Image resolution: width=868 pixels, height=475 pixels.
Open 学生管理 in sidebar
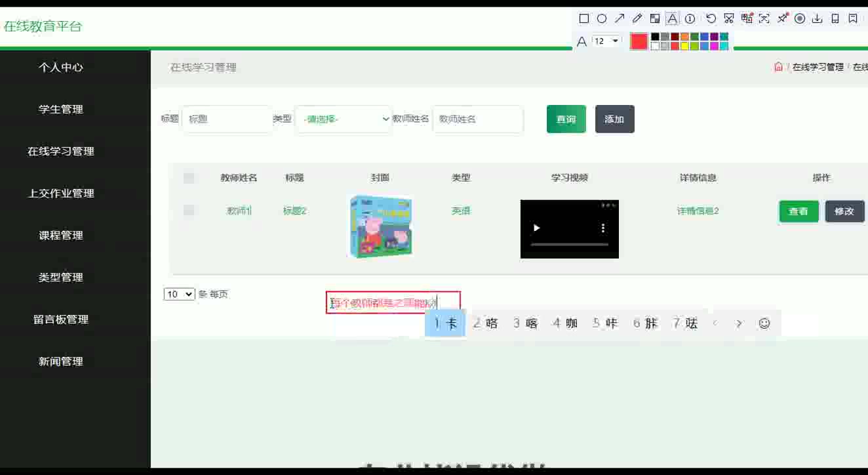coord(61,109)
